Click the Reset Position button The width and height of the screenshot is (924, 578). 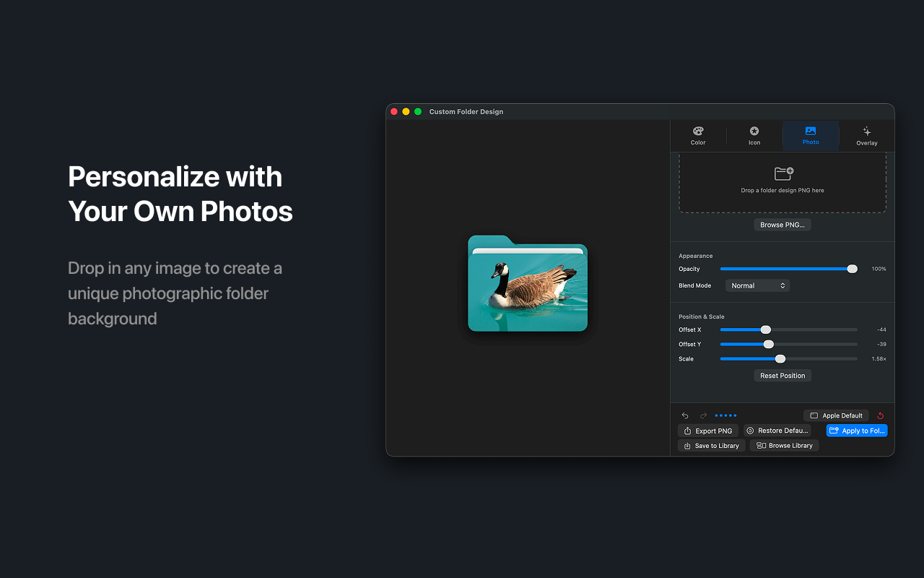coord(783,375)
